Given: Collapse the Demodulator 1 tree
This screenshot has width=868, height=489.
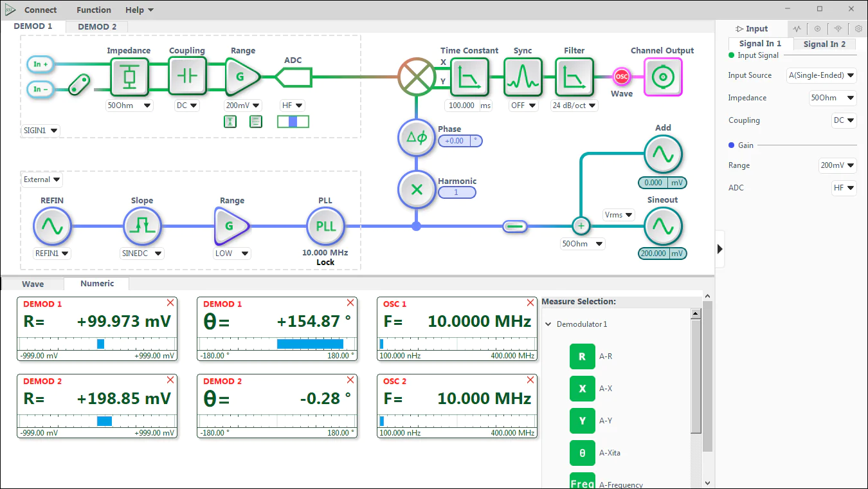Looking at the screenshot, I should pos(548,324).
